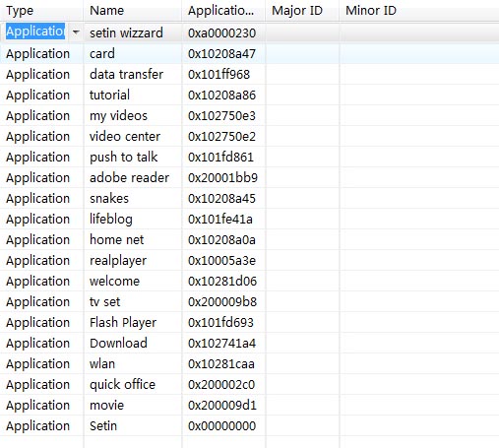Click UID value 0x00000000
The image size is (499, 448).
click(221, 425)
